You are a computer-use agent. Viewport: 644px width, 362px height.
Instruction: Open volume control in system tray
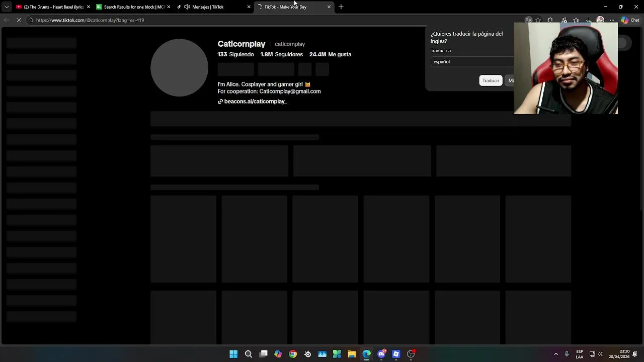tap(600, 354)
